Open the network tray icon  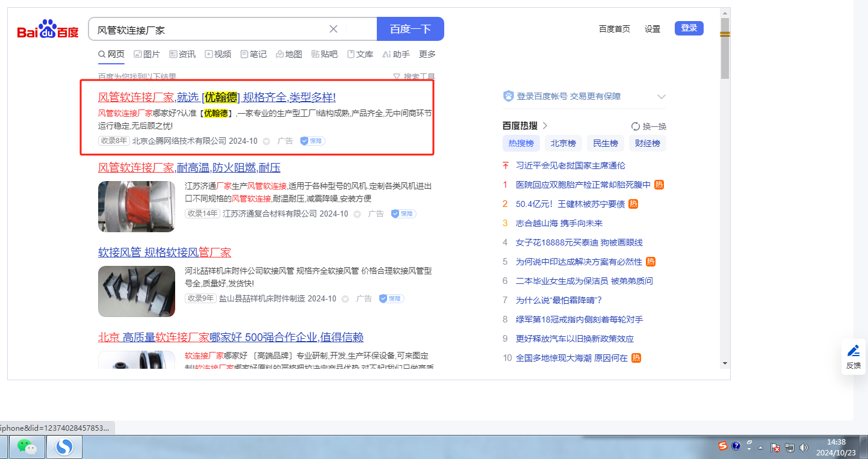tap(789, 448)
